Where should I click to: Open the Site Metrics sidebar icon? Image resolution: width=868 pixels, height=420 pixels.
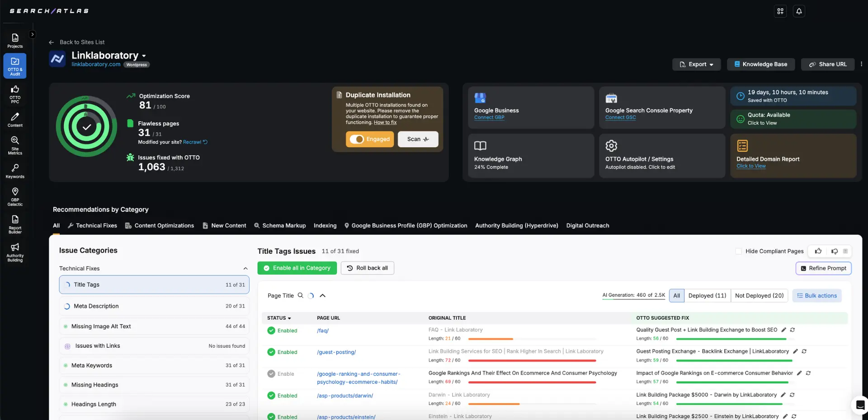coord(15,145)
